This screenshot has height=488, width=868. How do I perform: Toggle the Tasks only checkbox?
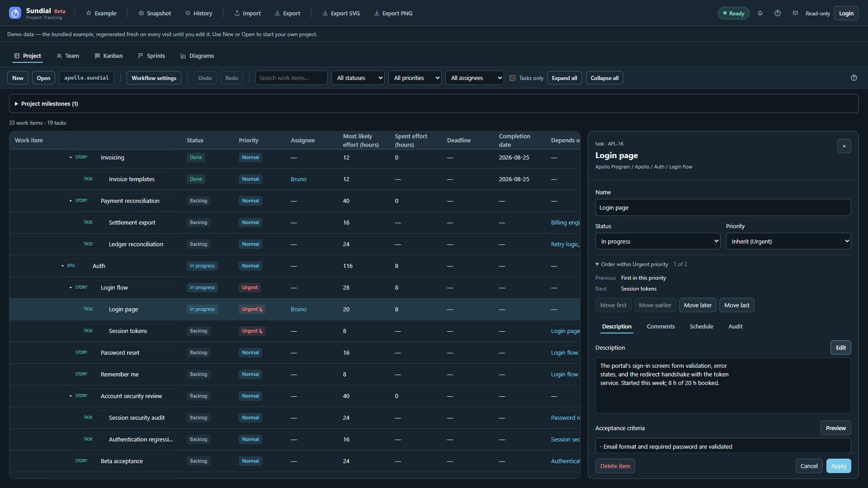coord(512,78)
